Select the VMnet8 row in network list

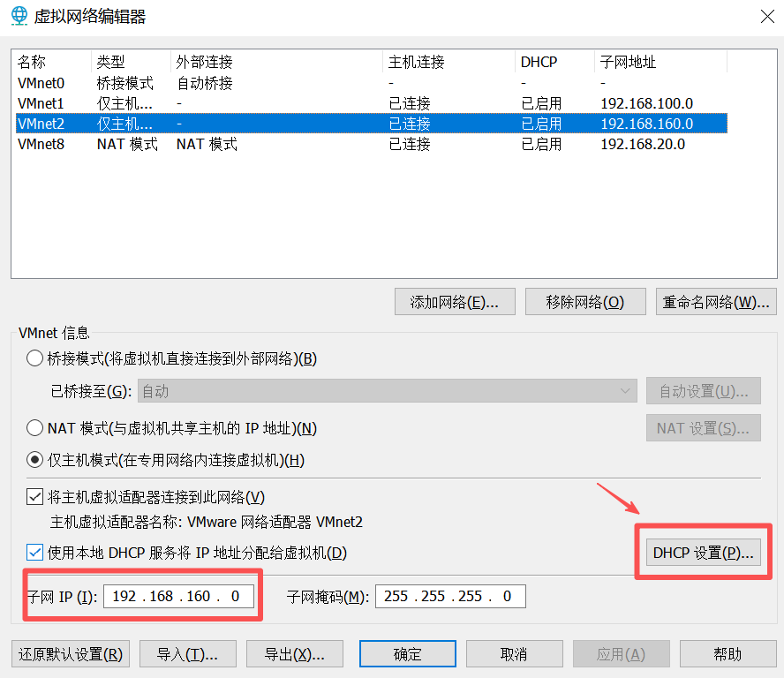(372, 144)
